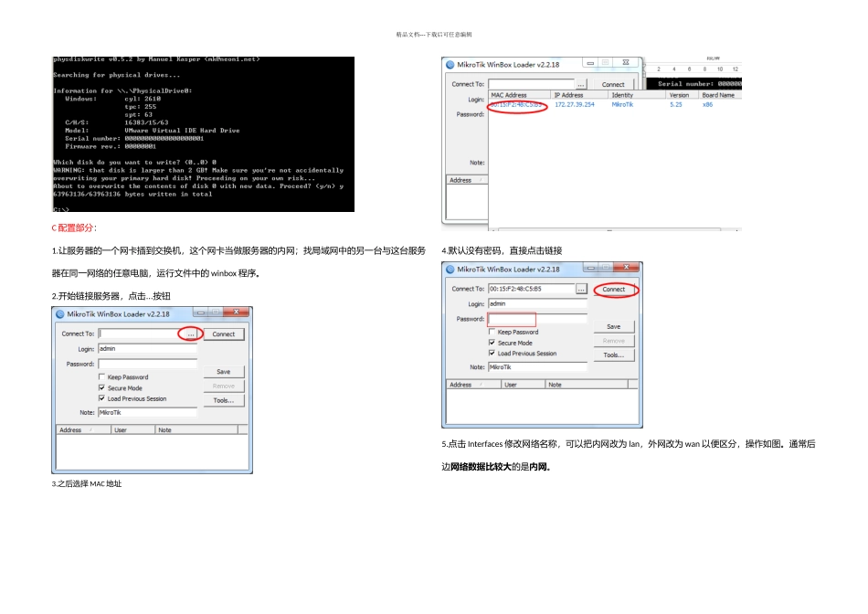Click the Password field in step 2 WinBox window
The image size is (868, 614).
pyautogui.click(x=147, y=364)
